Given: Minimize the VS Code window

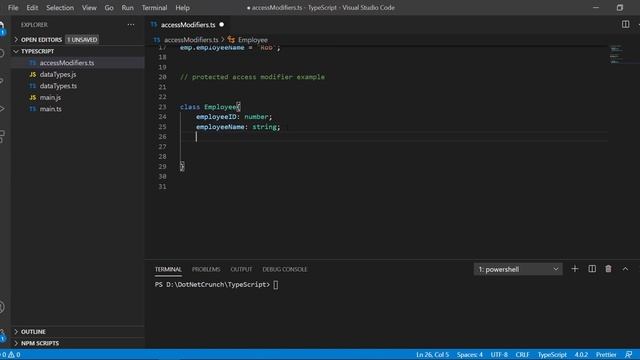Looking at the screenshot, I should pos(596,8).
